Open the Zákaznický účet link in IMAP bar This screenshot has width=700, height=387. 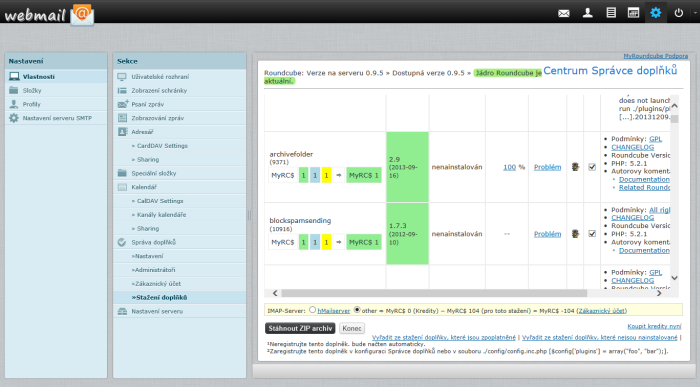602,311
